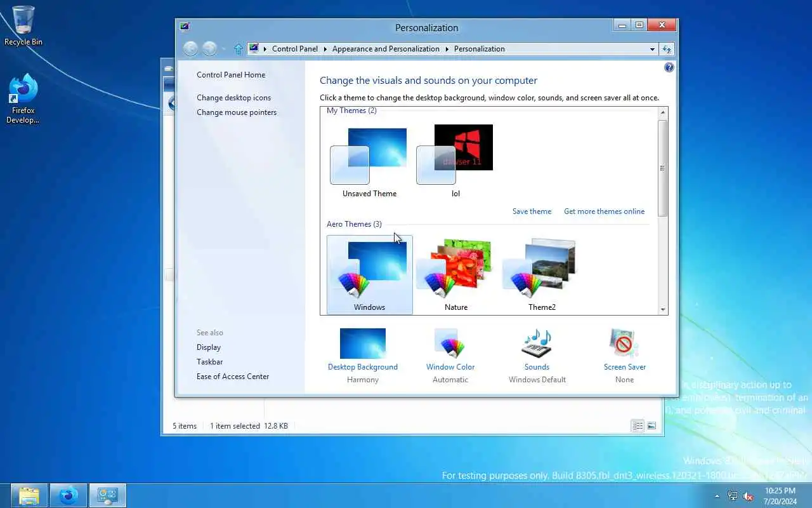Click the theme list scrollbar down arrow
This screenshot has width=812, height=508.
pyautogui.click(x=663, y=309)
